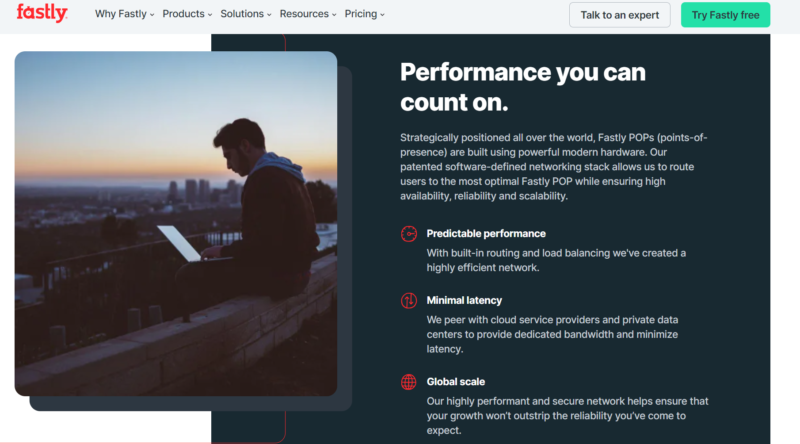Click the Fastly logo
The image size is (800, 444).
(42, 13)
